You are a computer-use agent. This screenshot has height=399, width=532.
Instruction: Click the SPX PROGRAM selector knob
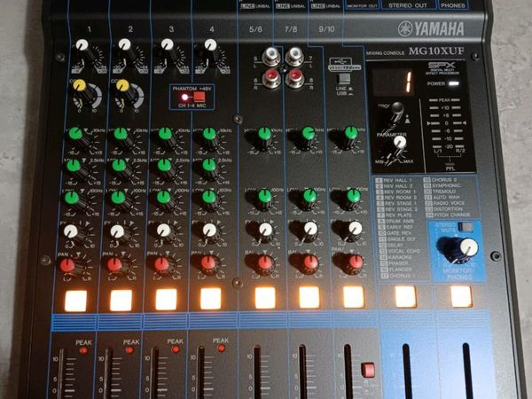398,111
